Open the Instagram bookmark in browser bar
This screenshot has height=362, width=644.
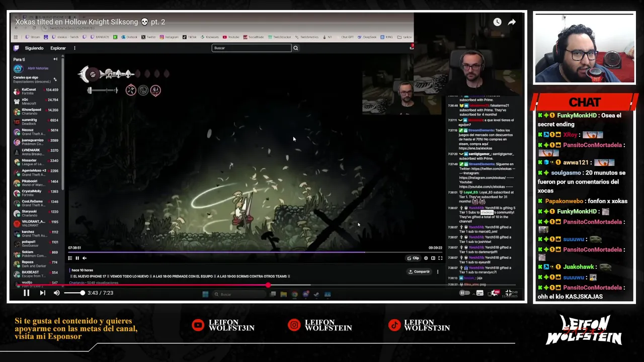[169, 37]
